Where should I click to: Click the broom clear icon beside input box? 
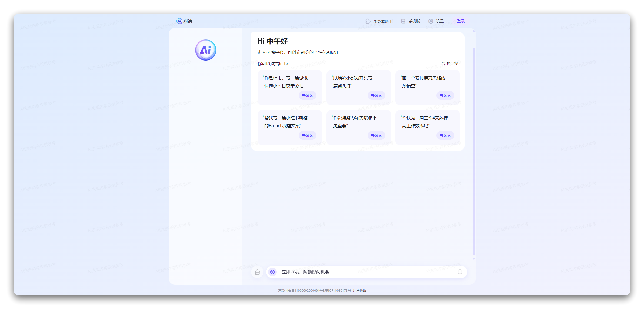[257, 272]
